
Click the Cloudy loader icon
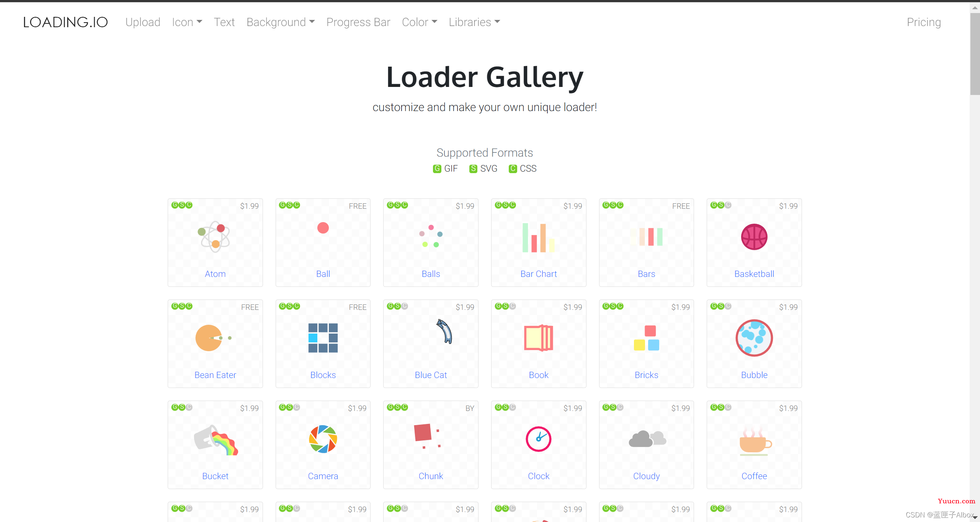point(647,439)
